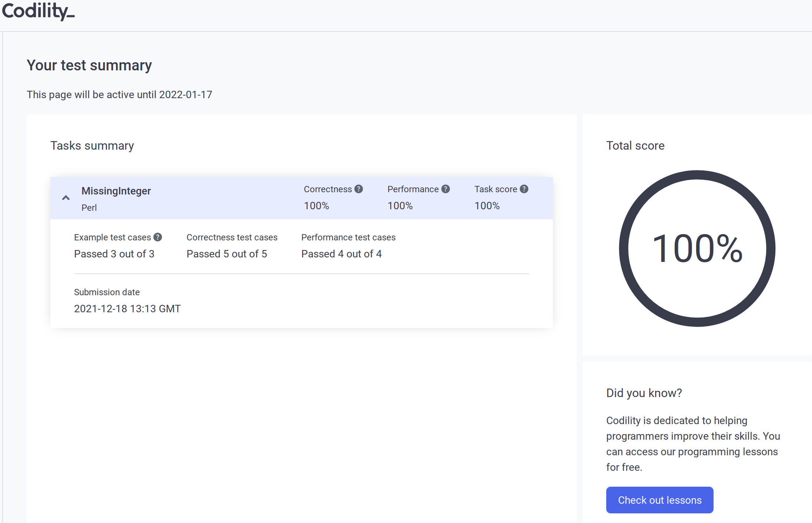Click the Perl language label
Viewport: 812px width, 523px height.
pos(89,207)
